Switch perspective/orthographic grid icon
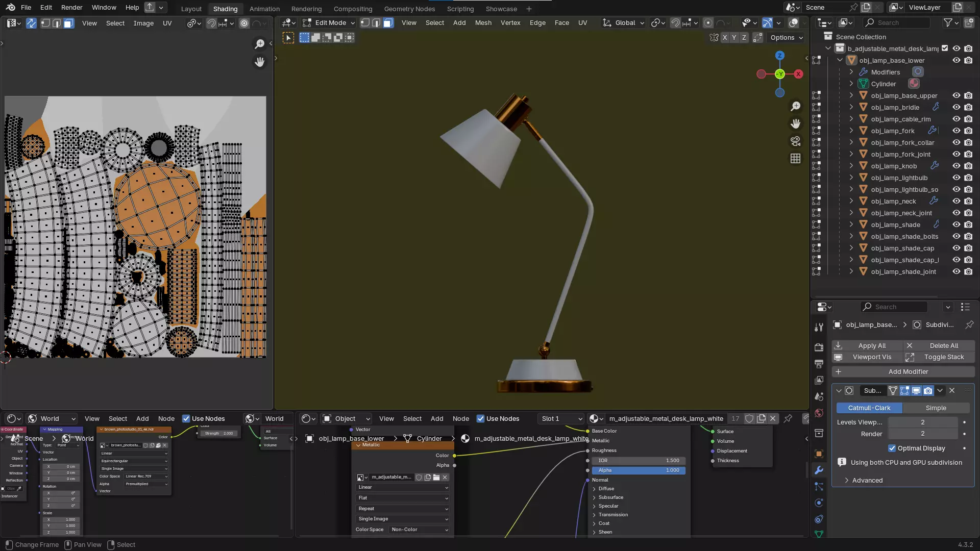 click(795, 159)
